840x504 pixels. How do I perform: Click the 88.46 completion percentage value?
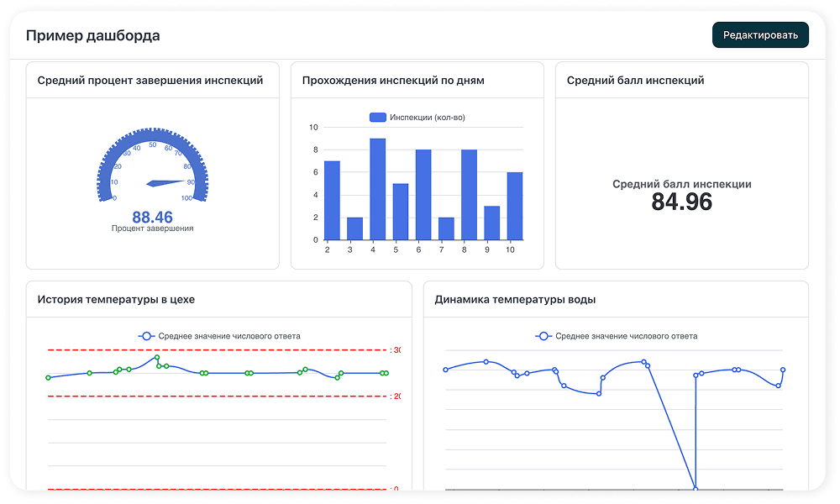(152, 218)
